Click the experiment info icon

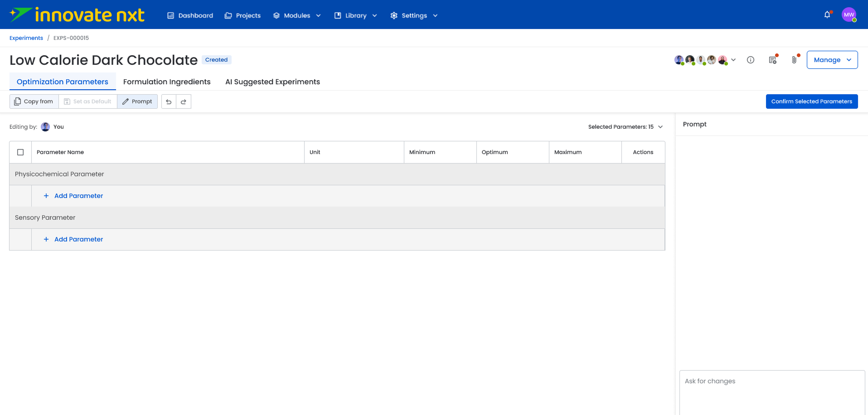[751, 59]
